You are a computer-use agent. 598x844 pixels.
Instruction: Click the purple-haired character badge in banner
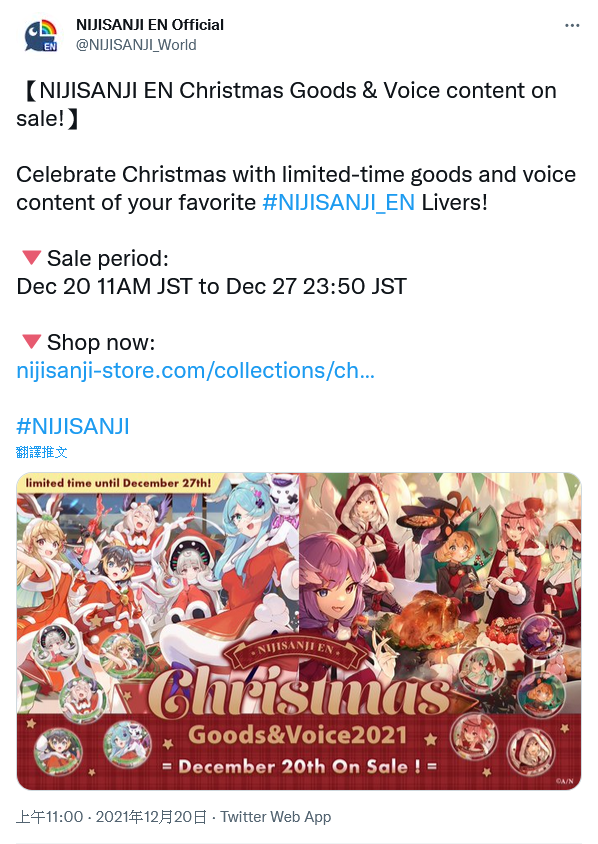[541, 636]
